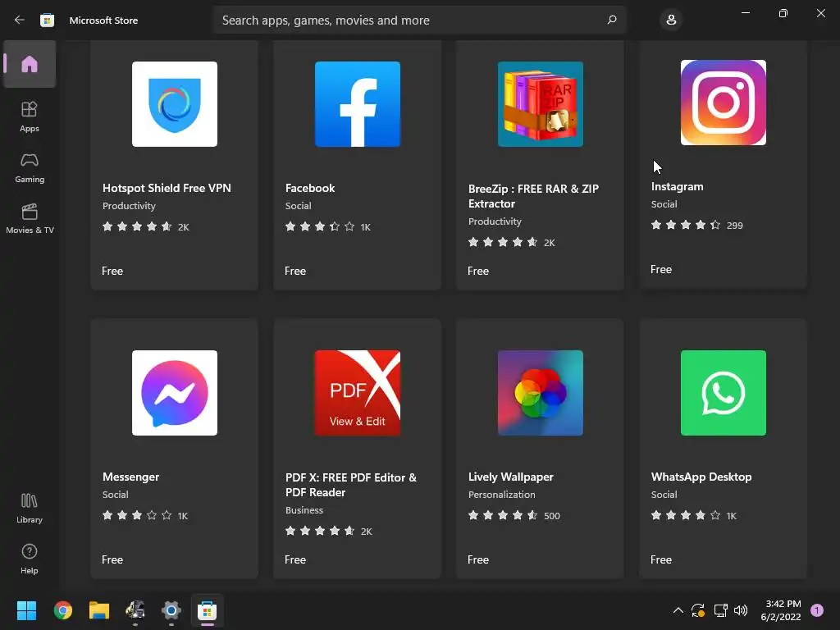
Task: Click the star rating of Hotspot Shield
Action: [137, 226]
